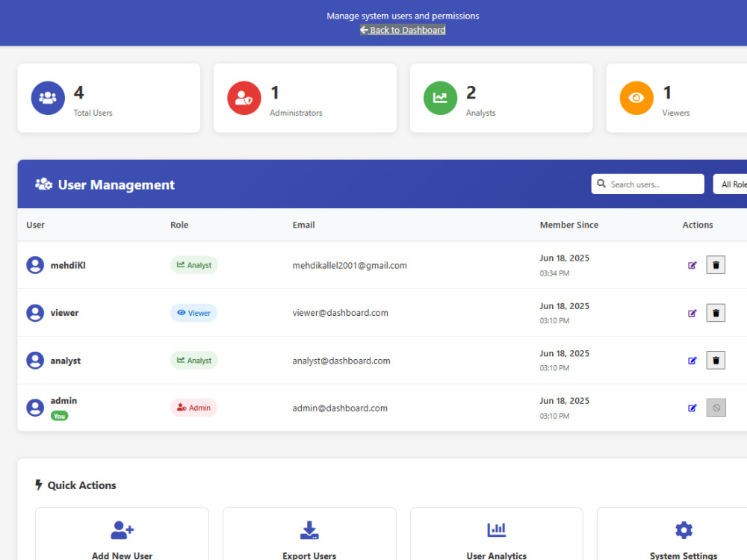747x560 pixels.
Task: Click email mehdikallel2001@gmail.com
Action: pyautogui.click(x=350, y=265)
